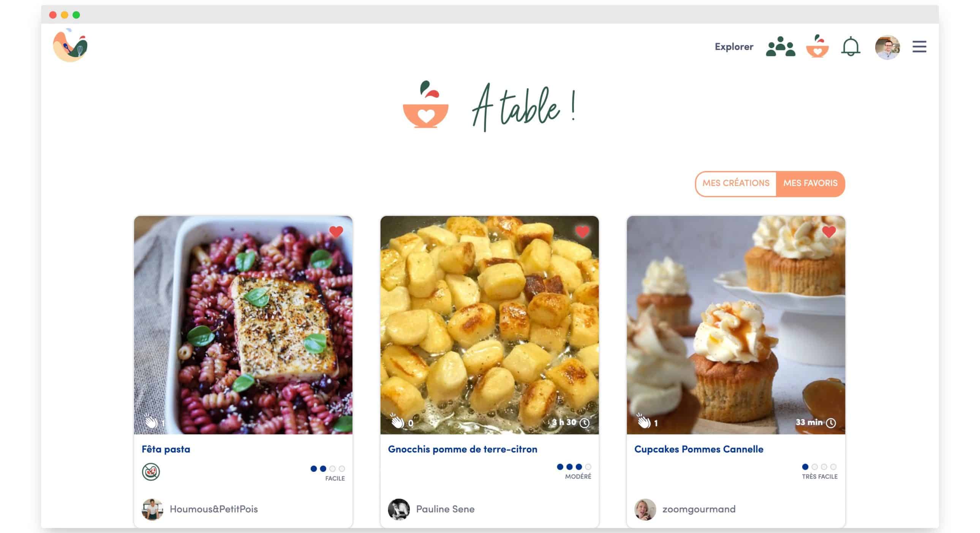This screenshot has width=980, height=533.
Task: Select the Mes Favoris tab
Action: pos(810,184)
